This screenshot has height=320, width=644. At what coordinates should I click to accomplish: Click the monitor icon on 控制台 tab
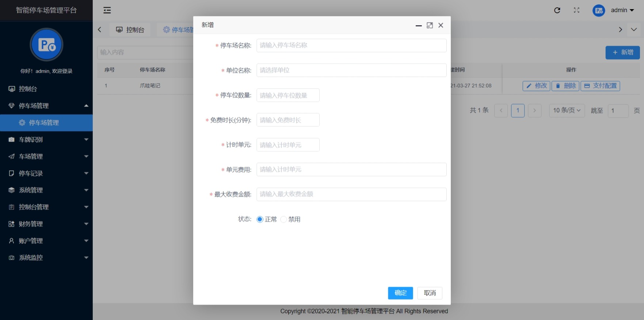(x=119, y=30)
